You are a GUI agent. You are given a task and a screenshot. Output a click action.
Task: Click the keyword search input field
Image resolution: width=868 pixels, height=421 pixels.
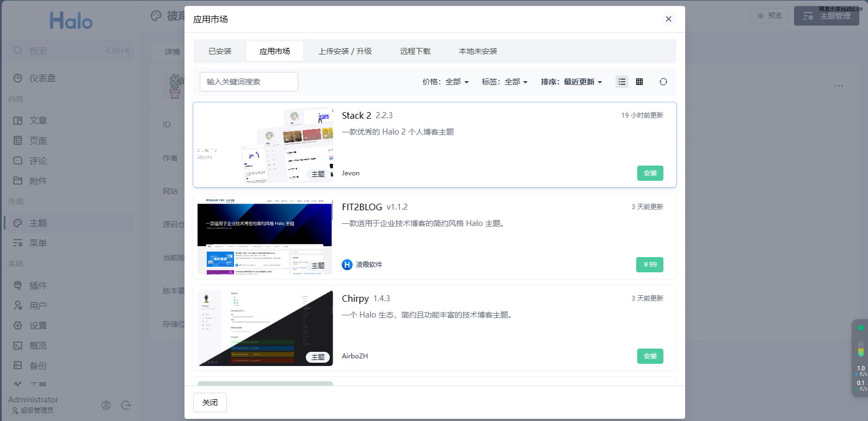(249, 82)
